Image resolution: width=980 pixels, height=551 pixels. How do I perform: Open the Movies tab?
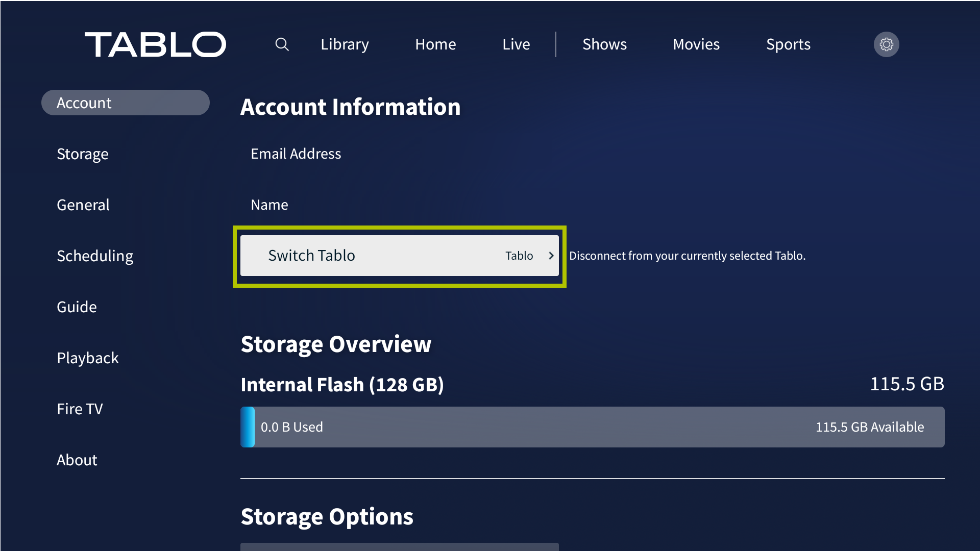coord(696,44)
